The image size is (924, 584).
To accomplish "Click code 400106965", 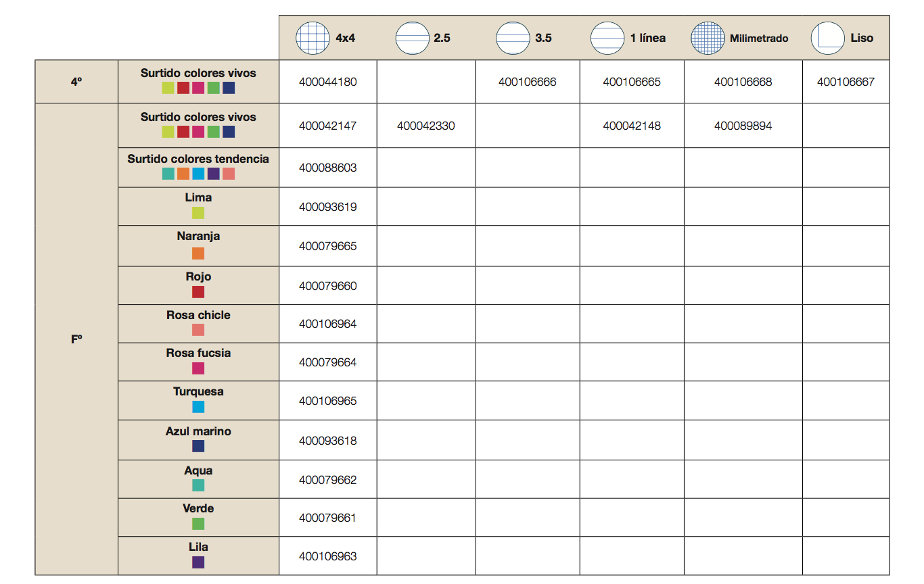I will (327, 401).
